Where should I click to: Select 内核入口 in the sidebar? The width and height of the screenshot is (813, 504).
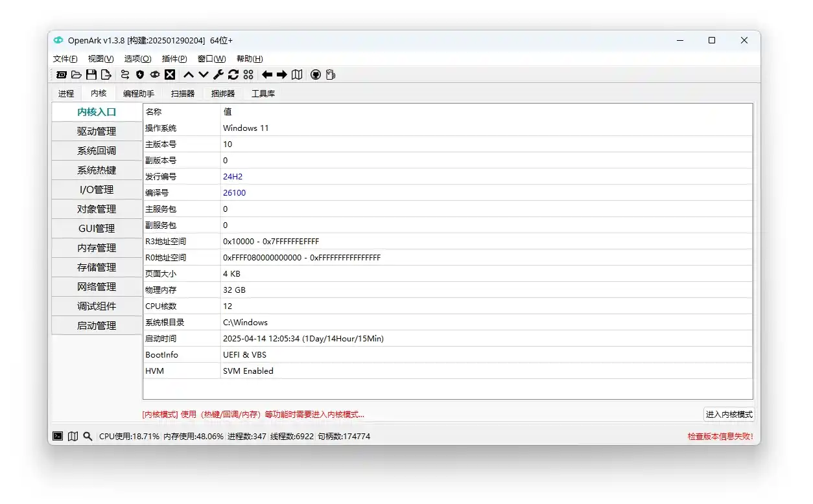97,112
